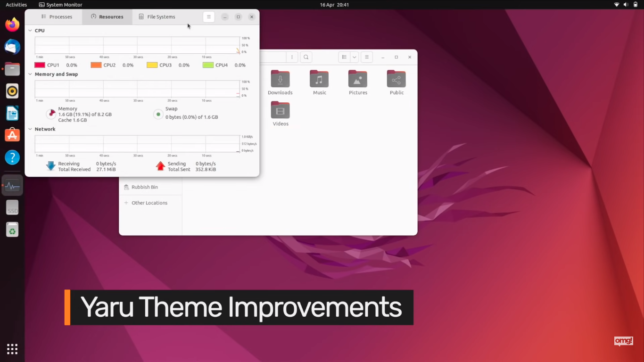
Task: Change the CPU2 orange color swatch
Action: (x=96, y=65)
